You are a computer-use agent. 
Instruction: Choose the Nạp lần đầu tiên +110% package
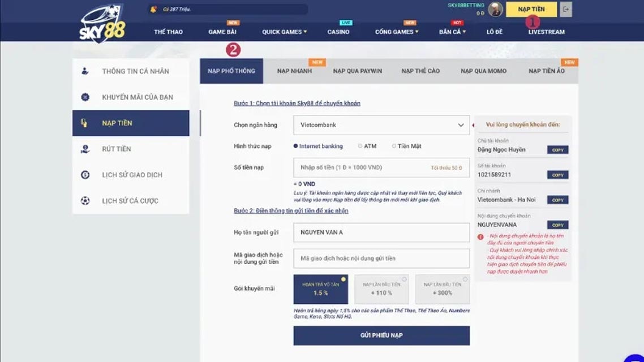click(x=381, y=289)
